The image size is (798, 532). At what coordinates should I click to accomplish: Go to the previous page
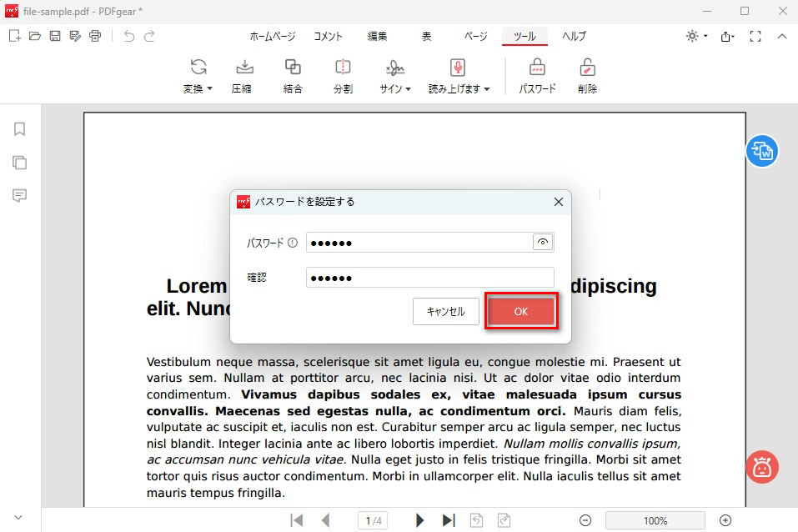coord(326,520)
